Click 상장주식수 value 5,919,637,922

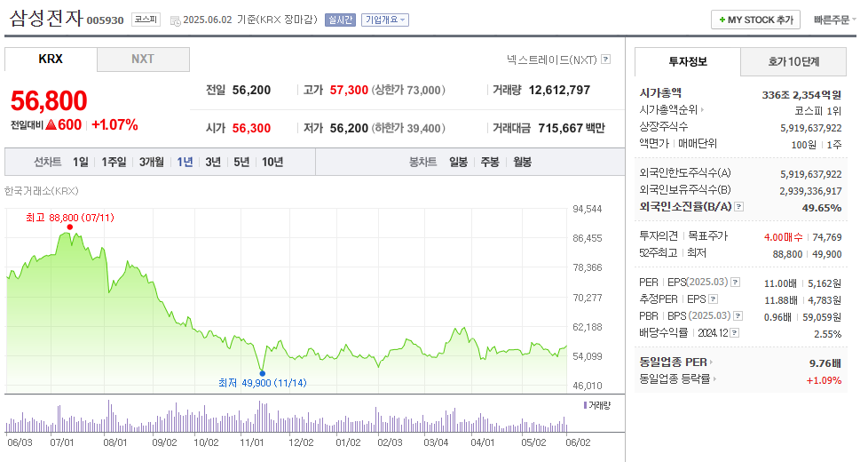point(811,128)
